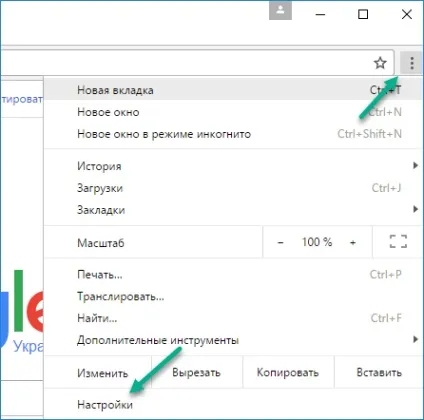Viewport: 424px width, 420px height.
Task: Focus the address bar field
Action: pos(197,63)
